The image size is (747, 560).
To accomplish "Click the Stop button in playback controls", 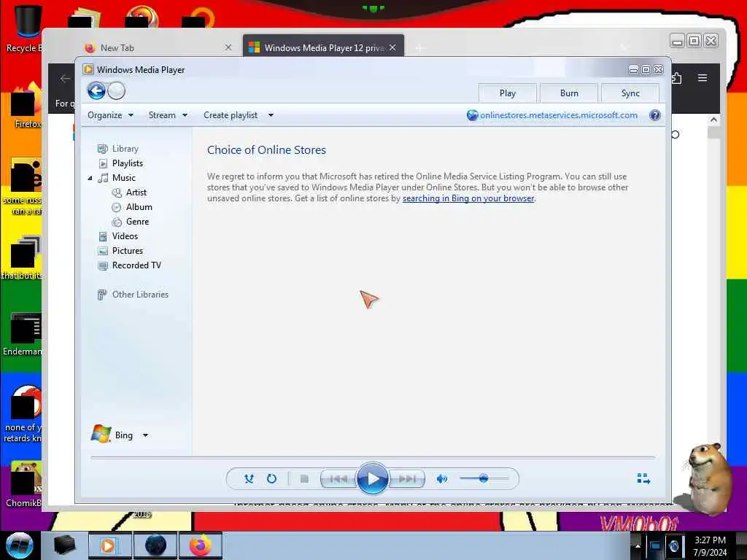I will click(304, 478).
